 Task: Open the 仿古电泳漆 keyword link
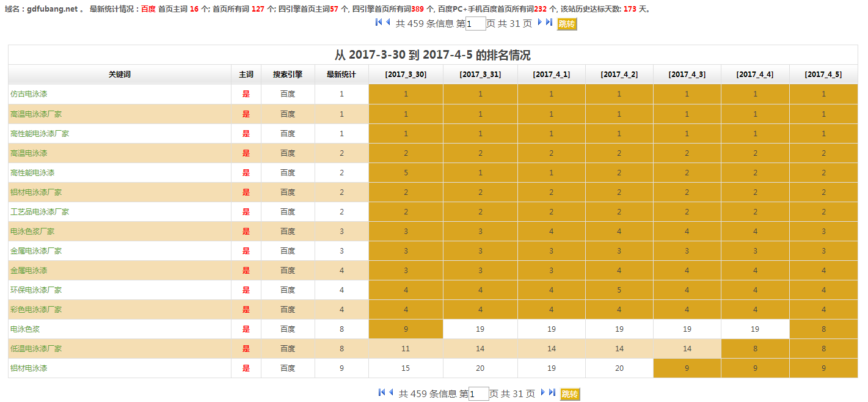[x=29, y=94]
